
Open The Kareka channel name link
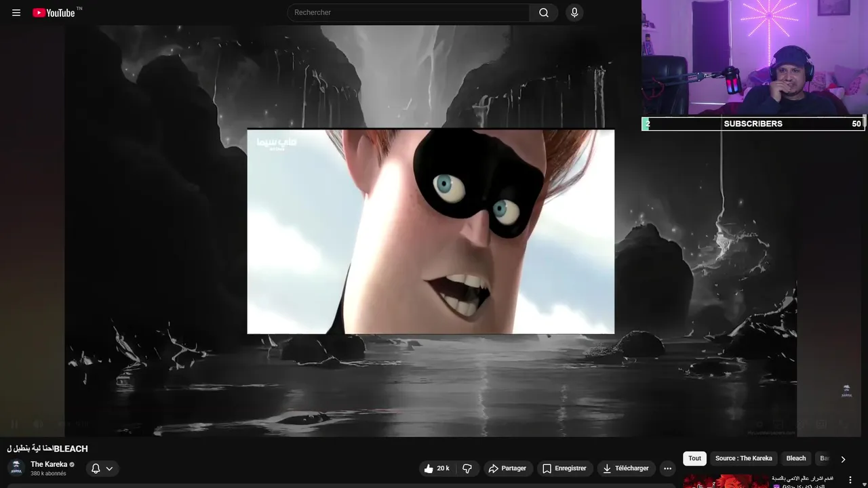coord(49,464)
